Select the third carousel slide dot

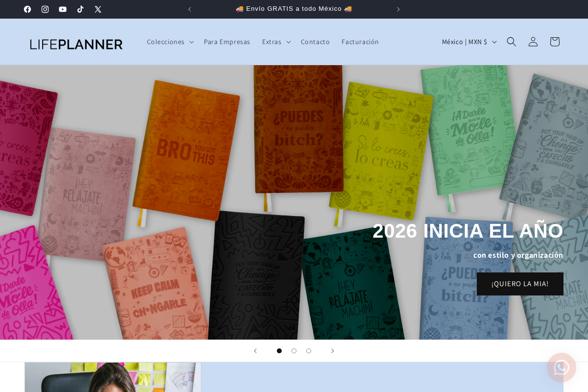click(309, 351)
